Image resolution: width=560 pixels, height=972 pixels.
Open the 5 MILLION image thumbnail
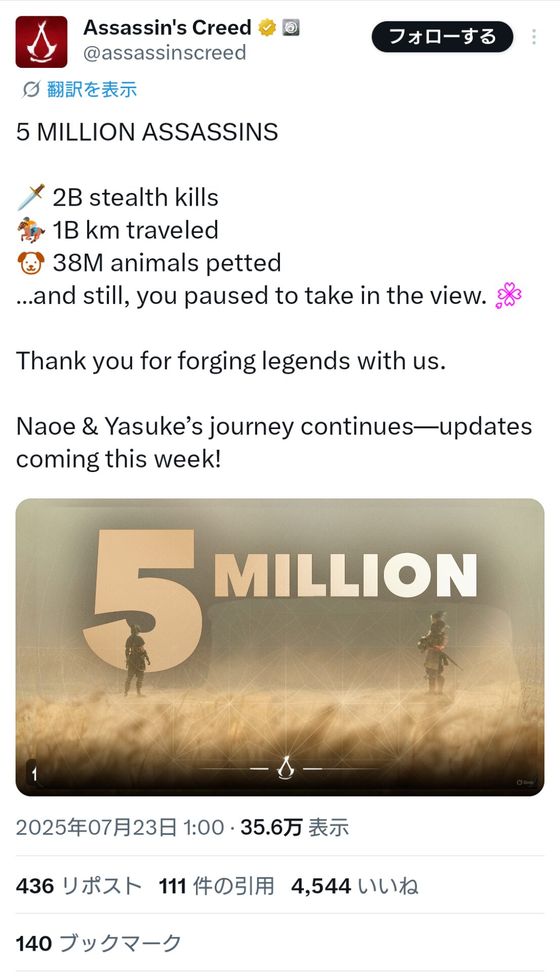click(x=280, y=647)
